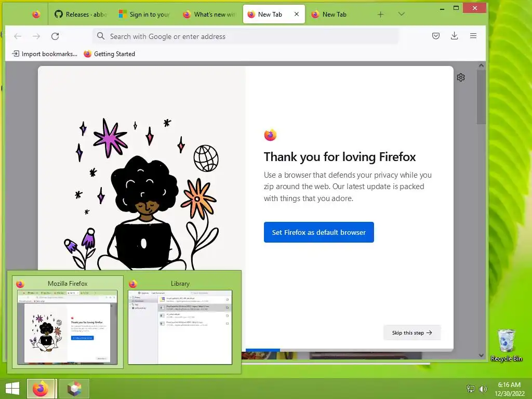Image resolution: width=532 pixels, height=399 pixels.
Task: Click the search or address field
Action: coord(246,36)
